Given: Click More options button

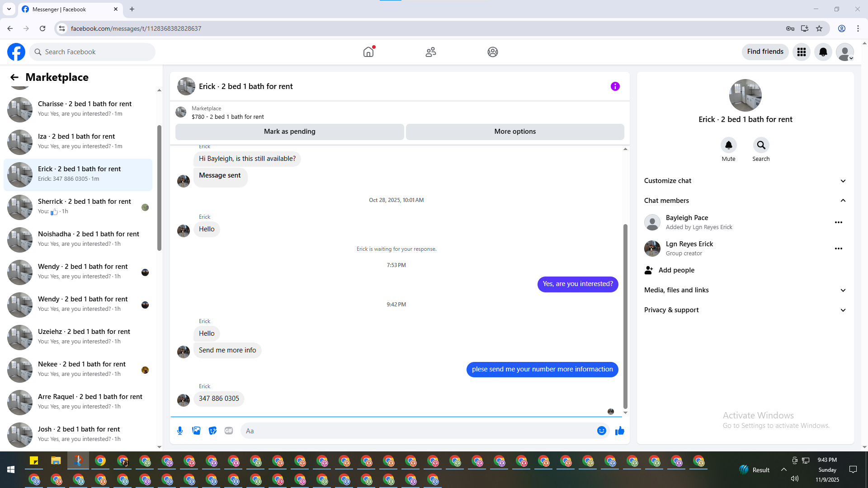Looking at the screenshot, I should (x=515, y=131).
